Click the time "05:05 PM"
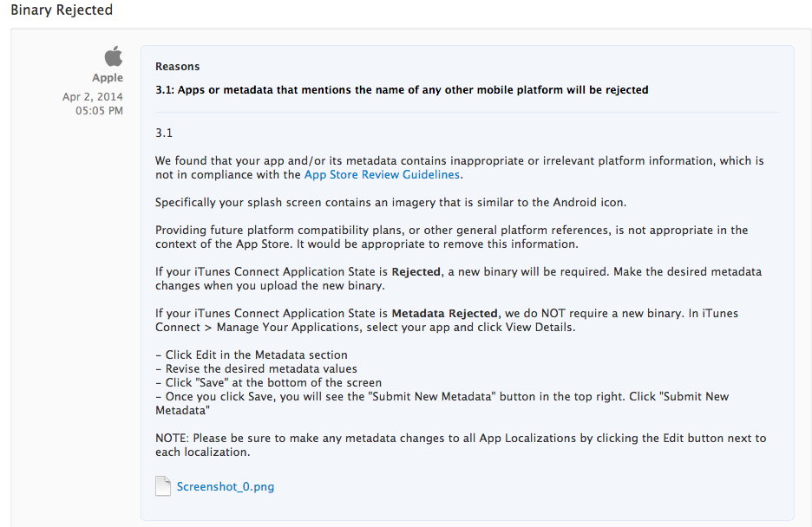 (100, 111)
